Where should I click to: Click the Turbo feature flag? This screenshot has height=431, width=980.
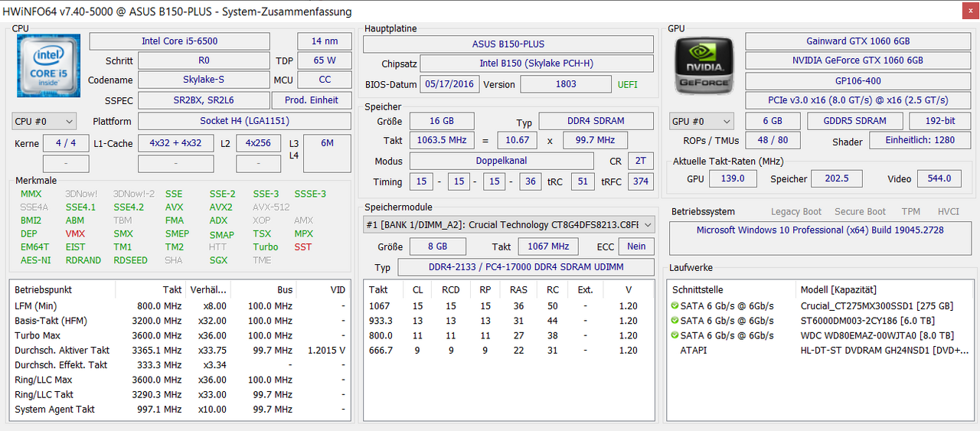pyautogui.click(x=266, y=247)
